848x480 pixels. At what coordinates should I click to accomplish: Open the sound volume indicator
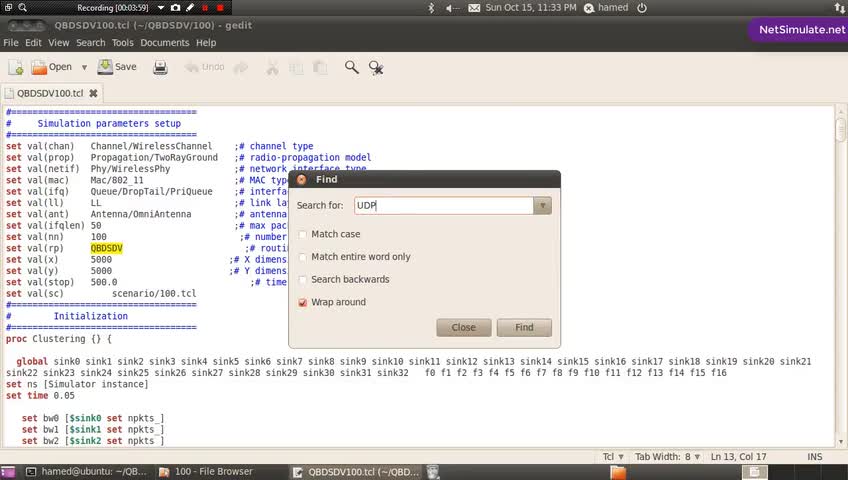click(453, 8)
